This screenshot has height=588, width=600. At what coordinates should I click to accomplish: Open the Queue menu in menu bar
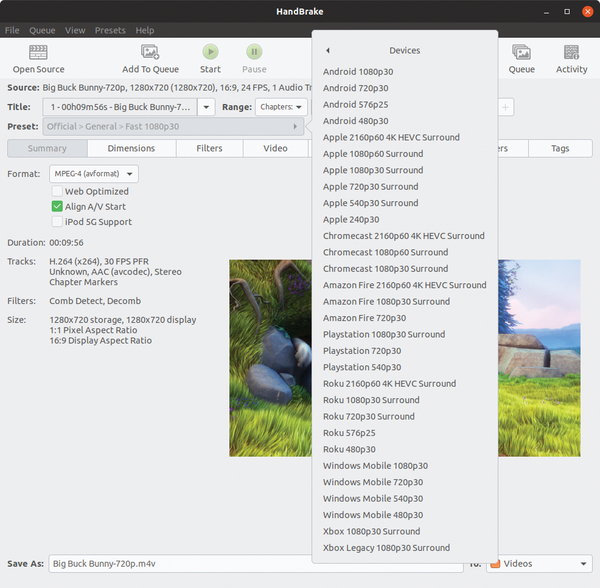(x=42, y=30)
